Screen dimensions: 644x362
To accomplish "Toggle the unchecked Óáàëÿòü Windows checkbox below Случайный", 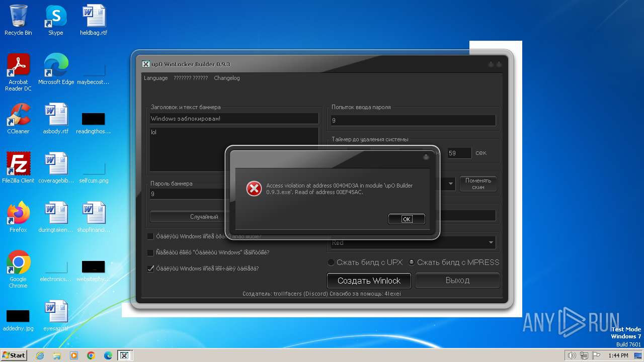I will click(150, 236).
